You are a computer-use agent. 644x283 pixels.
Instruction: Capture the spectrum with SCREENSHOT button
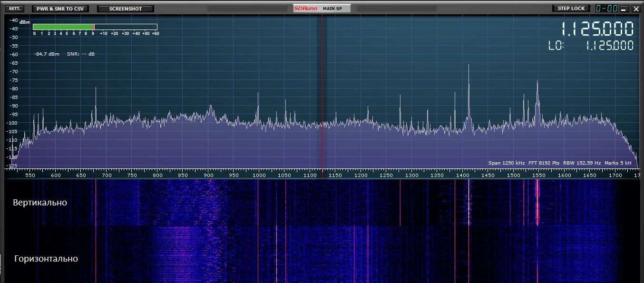tap(126, 9)
